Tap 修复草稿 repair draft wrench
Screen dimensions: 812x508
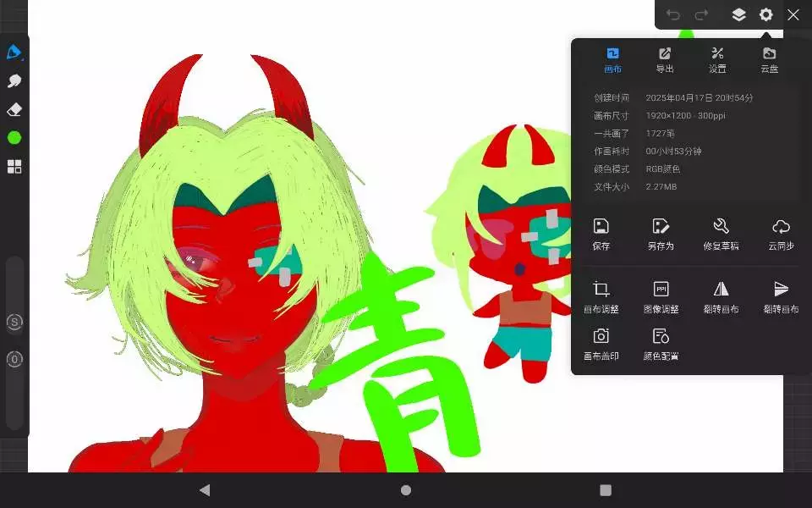tap(721, 234)
